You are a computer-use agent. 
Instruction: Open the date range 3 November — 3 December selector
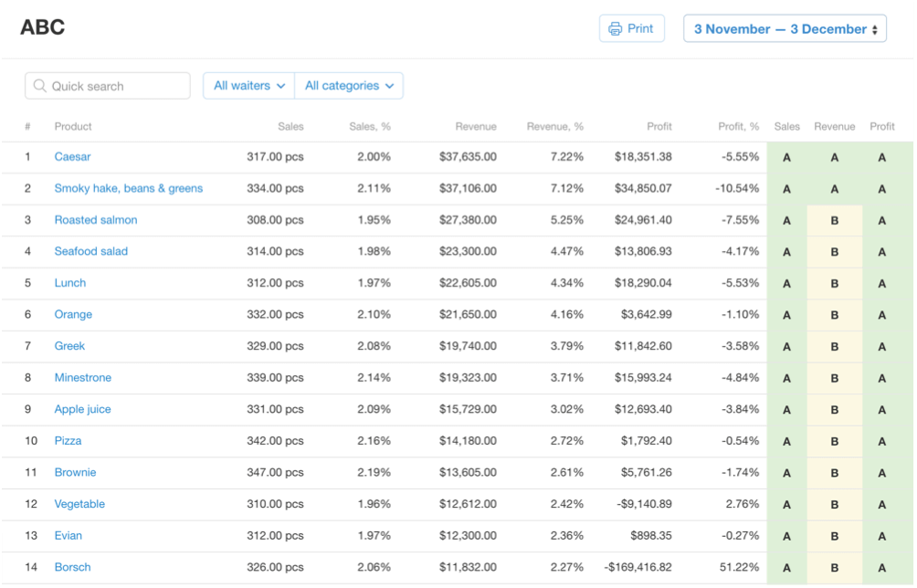785,29
